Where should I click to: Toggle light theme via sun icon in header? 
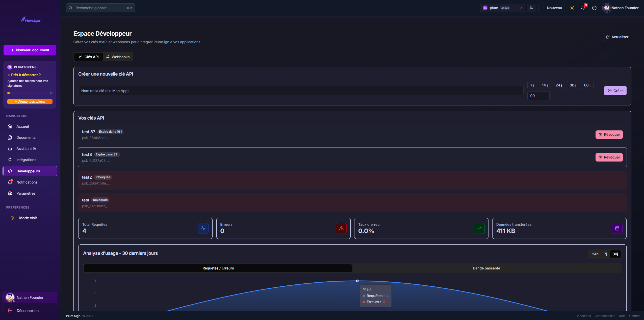(x=572, y=8)
